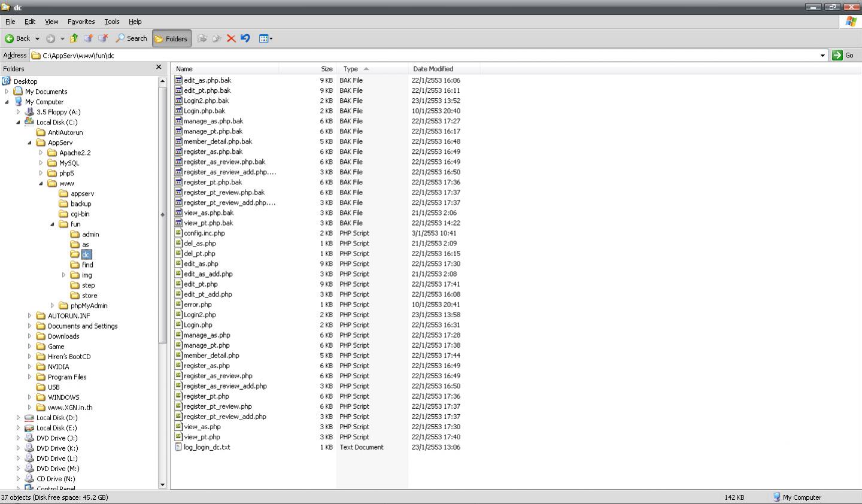Viewport: 862px width, 504px height.
Task: Click the Move To toolbar icon
Action: [x=202, y=38]
